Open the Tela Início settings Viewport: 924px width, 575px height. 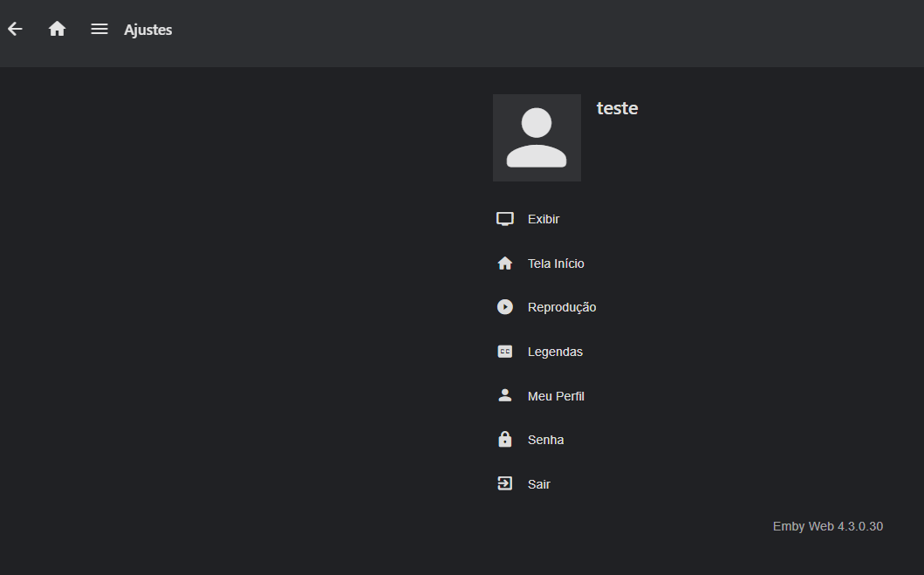point(555,263)
